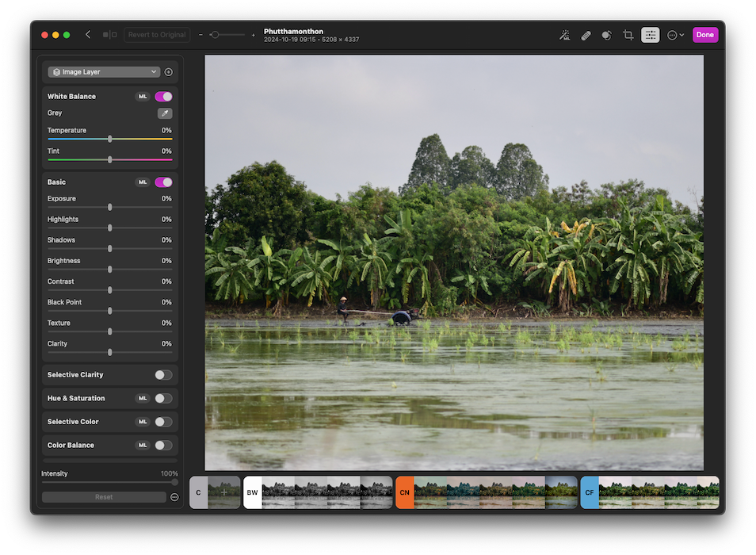756x555 pixels.
Task: Click the Exposure slider handle
Action: [x=110, y=208]
